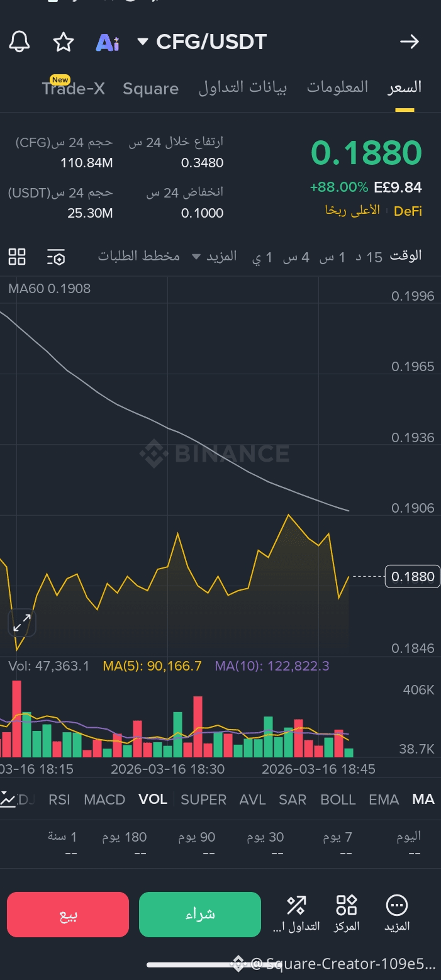Tap MA(10): 122,822.3 label

[x=272, y=665]
